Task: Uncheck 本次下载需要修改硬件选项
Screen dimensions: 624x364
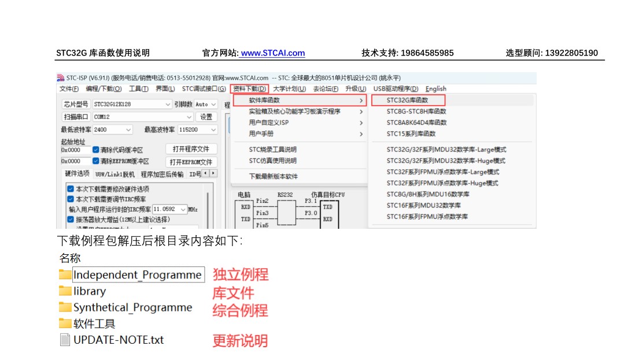Action: coord(71,189)
